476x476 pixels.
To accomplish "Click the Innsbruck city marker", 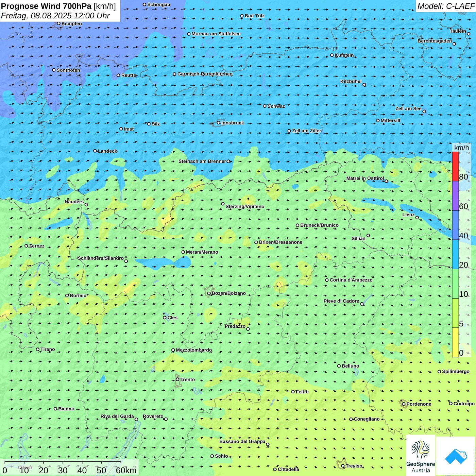I will click(219, 123).
